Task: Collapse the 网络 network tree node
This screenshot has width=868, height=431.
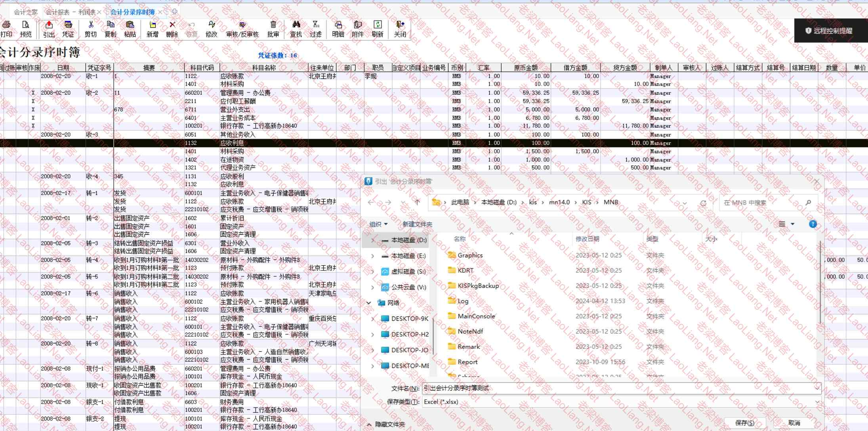Action: pos(369,303)
